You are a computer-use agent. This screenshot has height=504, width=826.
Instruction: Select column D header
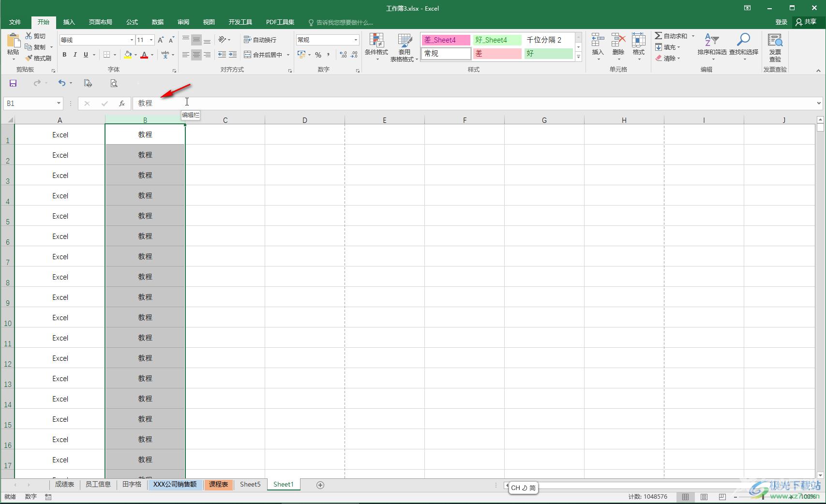(x=305, y=120)
